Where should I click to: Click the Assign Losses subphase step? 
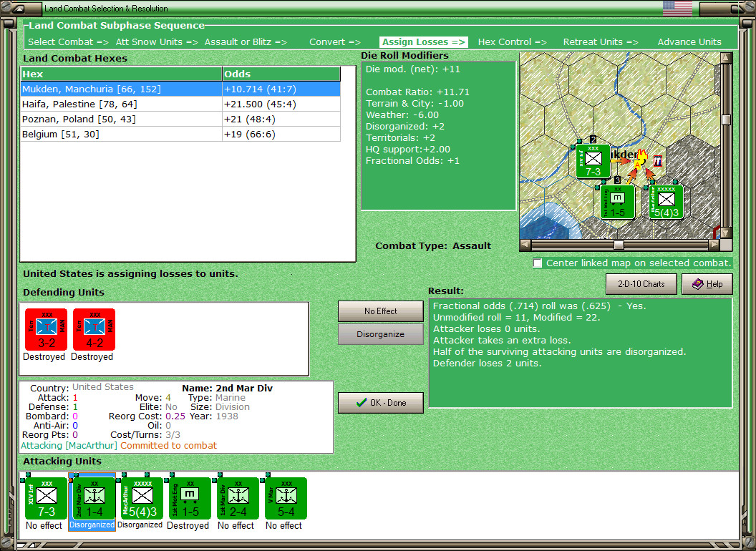[424, 42]
